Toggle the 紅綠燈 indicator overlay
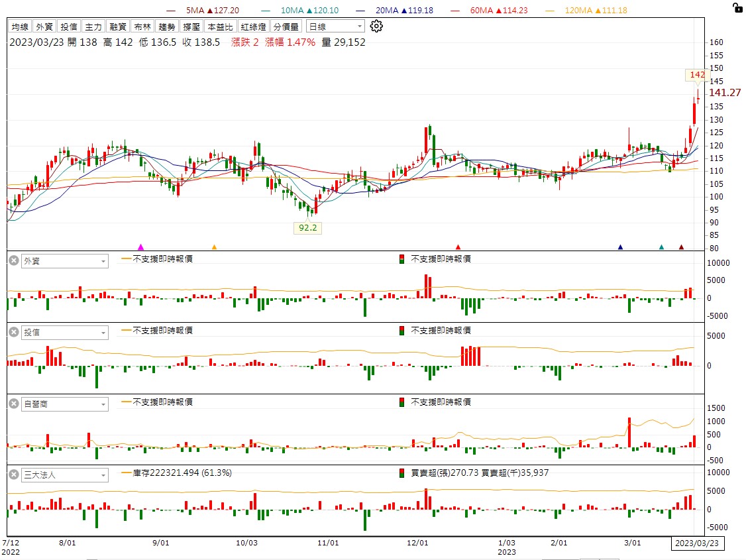The height and width of the screenshot is (560, 746). (x=254, y=27)
